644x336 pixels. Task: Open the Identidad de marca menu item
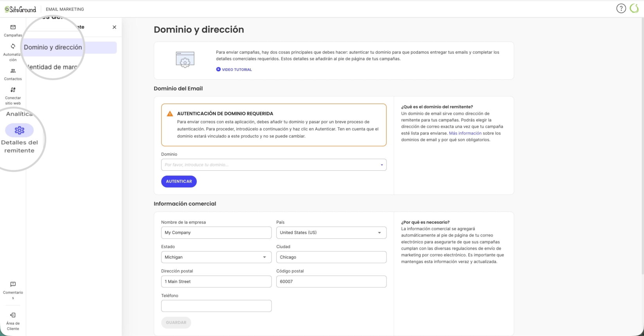pos(53,67)
